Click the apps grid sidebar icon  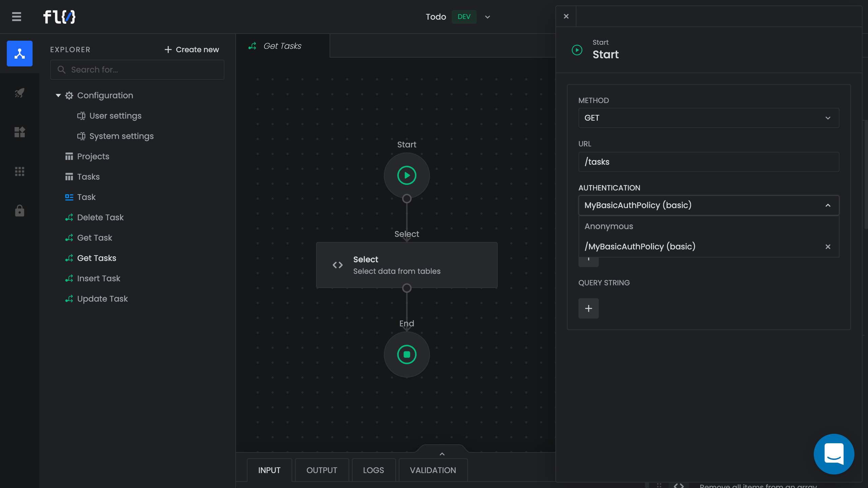19,171
